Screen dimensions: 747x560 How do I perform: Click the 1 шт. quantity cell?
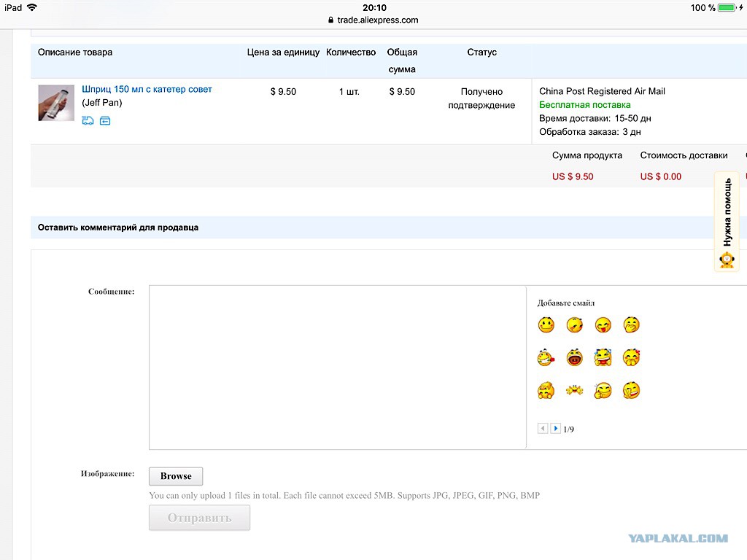[349, 91]
